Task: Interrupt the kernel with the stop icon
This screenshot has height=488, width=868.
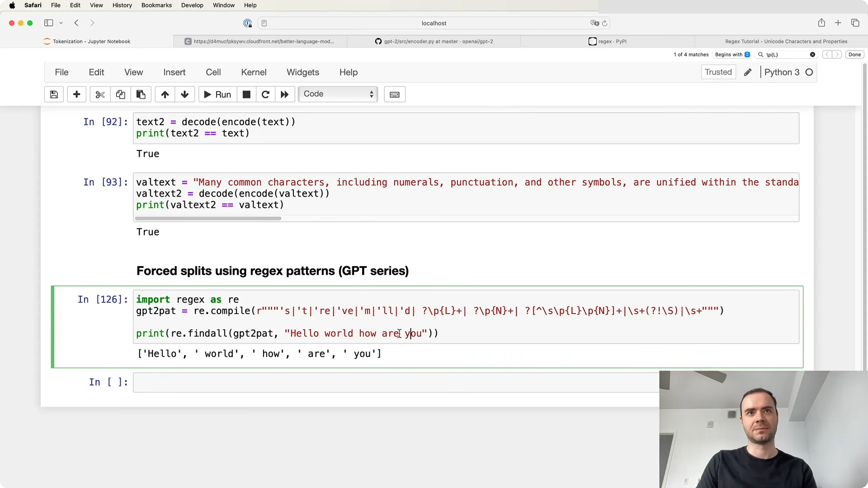Action: pos(247,94)
